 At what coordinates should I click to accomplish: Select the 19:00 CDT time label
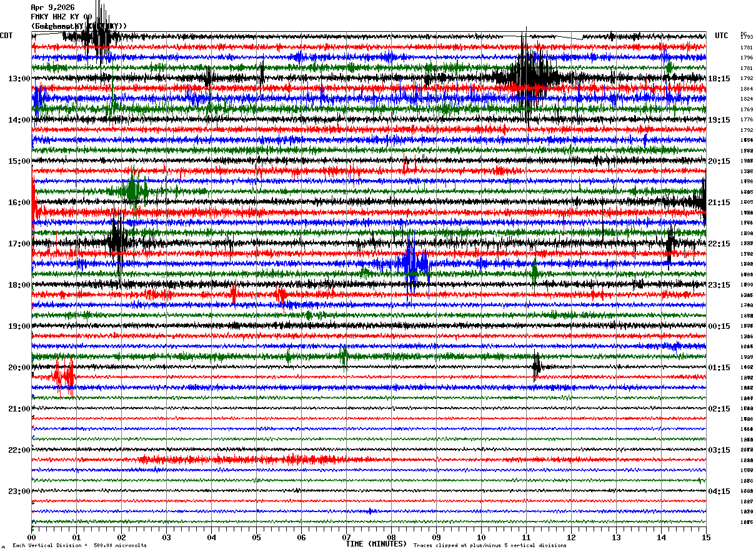point(19,326)
